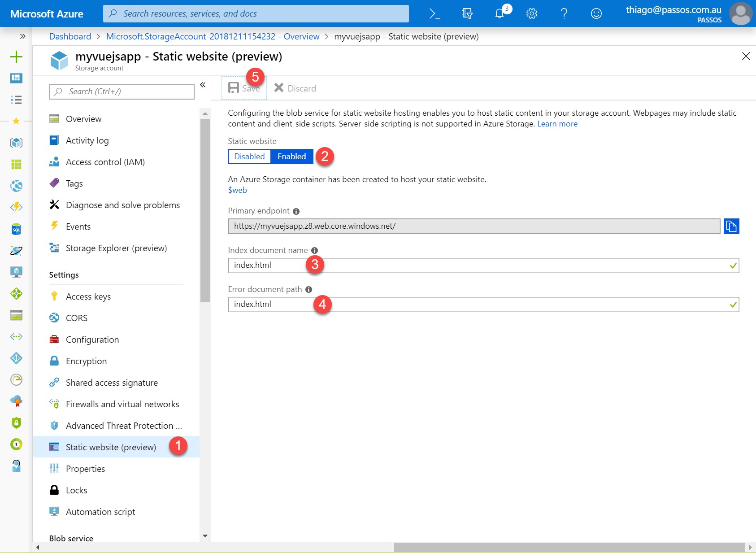Click Save in the command bar
The image size is (756, 553).
click(244, 88)
